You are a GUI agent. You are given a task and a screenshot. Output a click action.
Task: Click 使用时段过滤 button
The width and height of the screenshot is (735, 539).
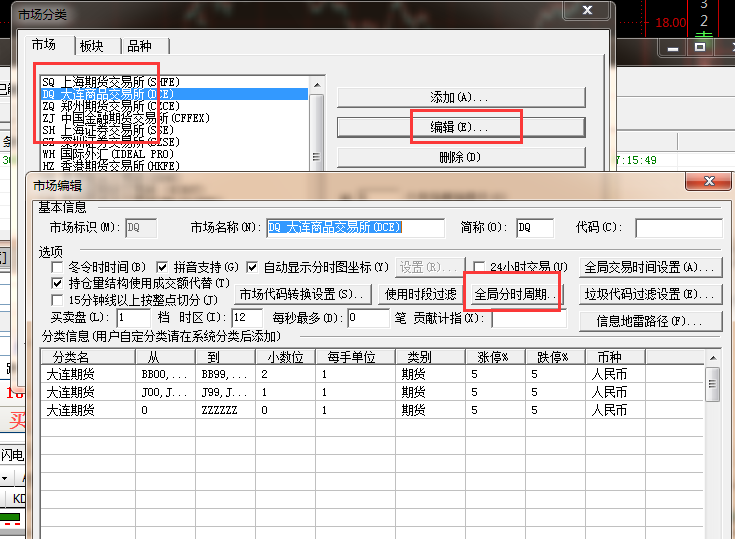(420, 294)
